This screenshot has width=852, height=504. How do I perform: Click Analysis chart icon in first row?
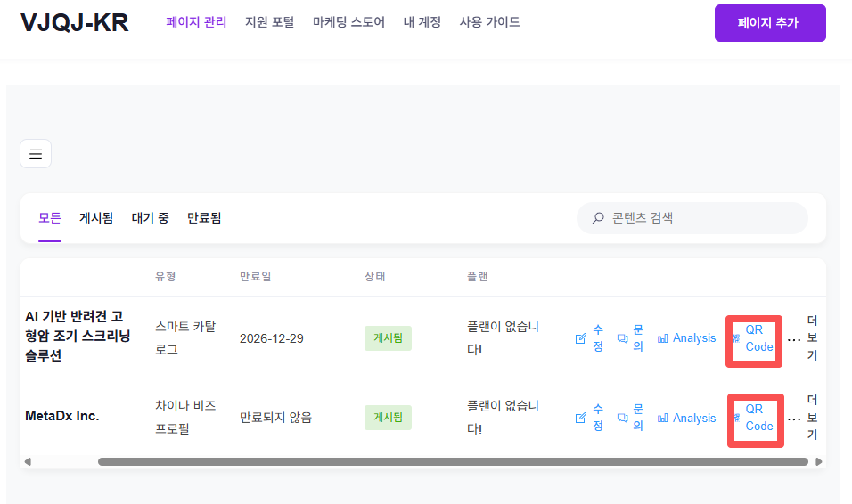663,338
